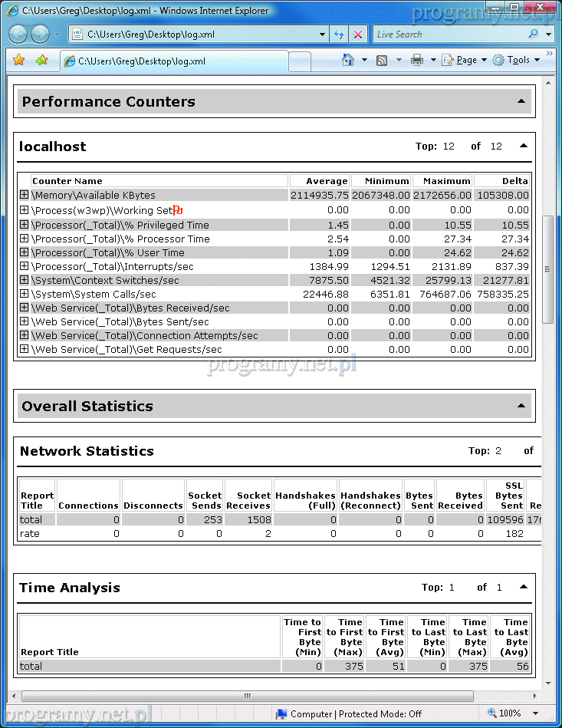Refresh the page with the Refresh button

point(339,35)
